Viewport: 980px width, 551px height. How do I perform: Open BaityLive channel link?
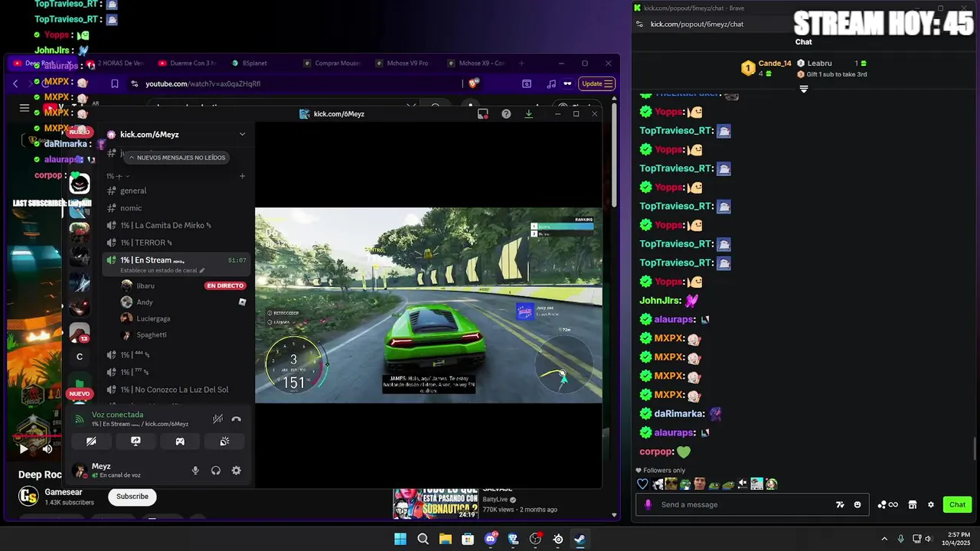click(x=497, y=500)
